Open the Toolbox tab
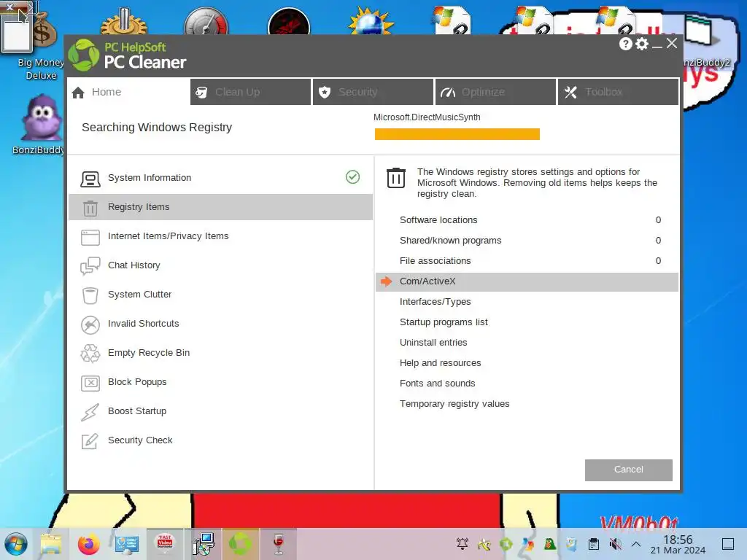The width and height of the screenshot is (747, 560). (619, 92)
